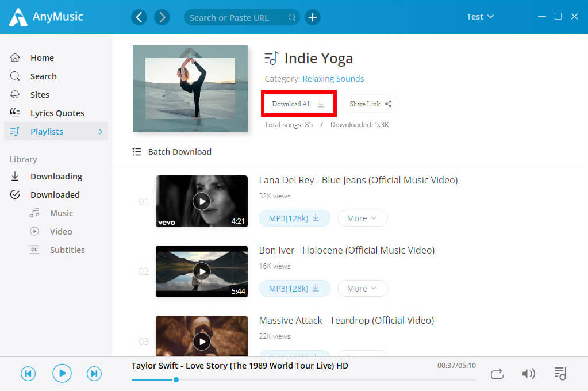The width and height of the screenshot is (588, 391).
Task: Click the Indie Yoga playlist title
Action: (x=318, y=59)
